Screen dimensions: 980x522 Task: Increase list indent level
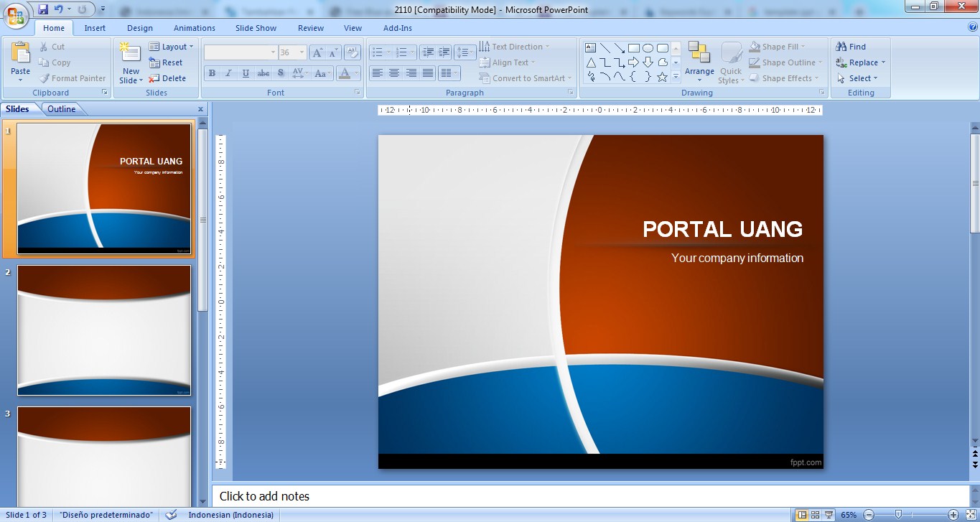[444, 52]
